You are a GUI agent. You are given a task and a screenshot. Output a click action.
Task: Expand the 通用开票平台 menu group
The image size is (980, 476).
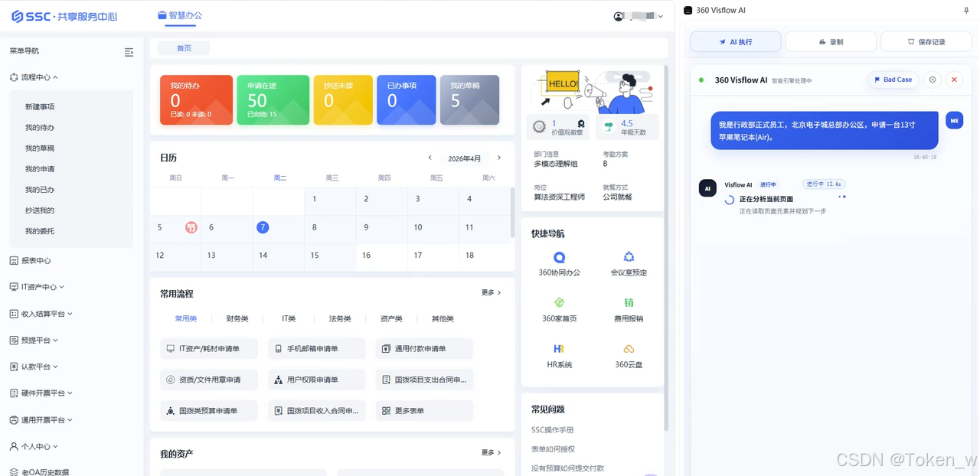click(x=41, y=419)
